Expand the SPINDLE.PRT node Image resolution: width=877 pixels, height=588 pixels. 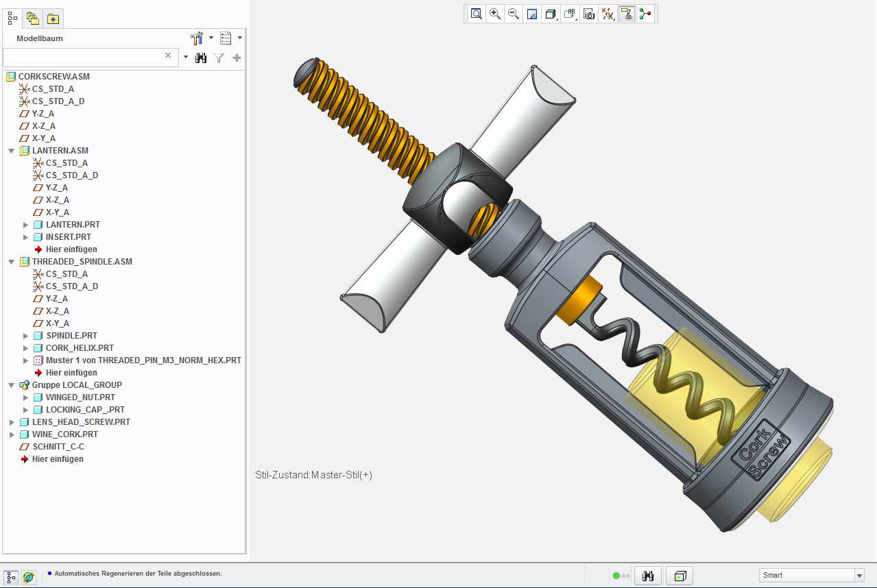click(26, 336)
